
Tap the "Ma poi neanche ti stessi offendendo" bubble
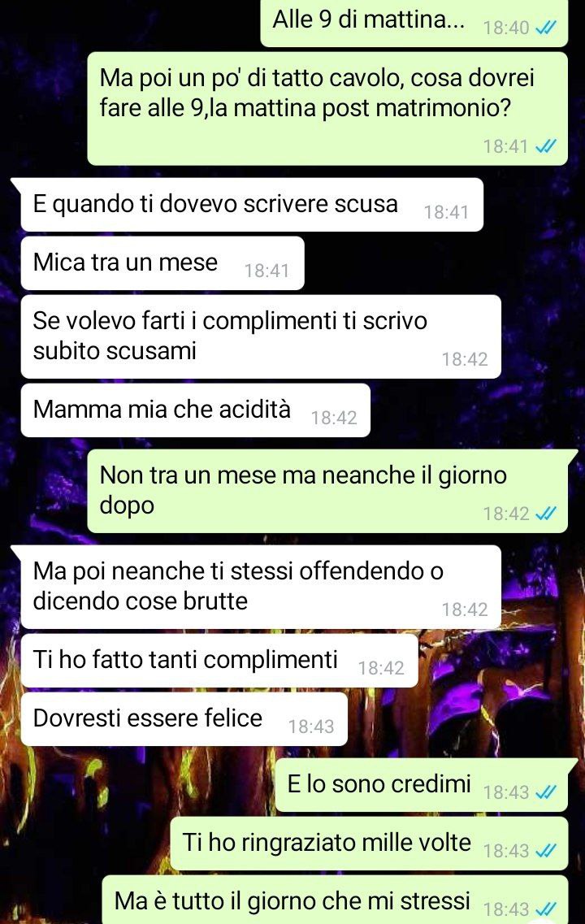(260, 587)
